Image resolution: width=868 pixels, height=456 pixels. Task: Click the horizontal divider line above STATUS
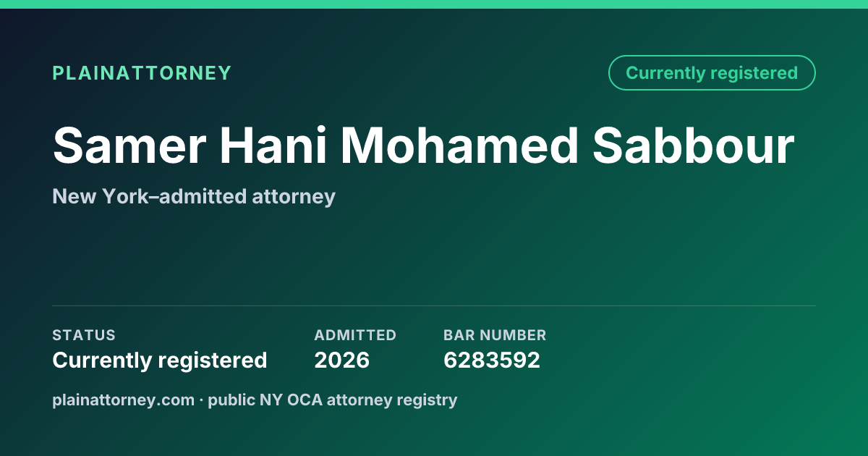tap(434, 305)
